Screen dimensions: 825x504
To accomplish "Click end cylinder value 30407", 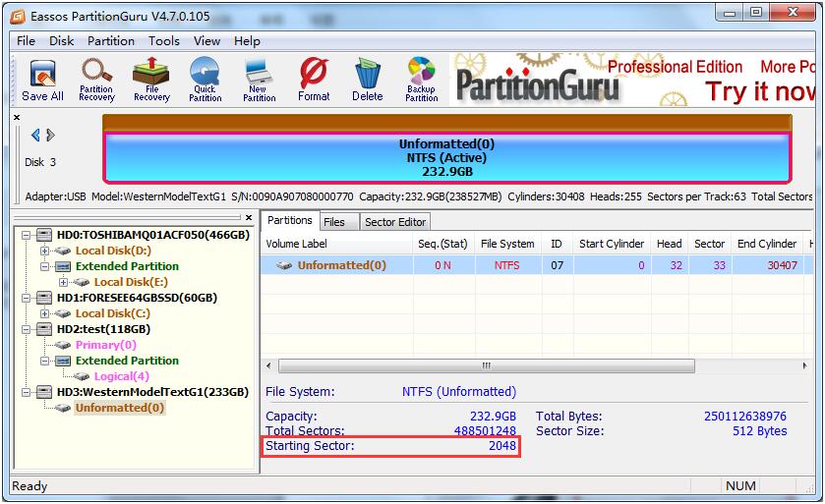I will click(783, 265).
